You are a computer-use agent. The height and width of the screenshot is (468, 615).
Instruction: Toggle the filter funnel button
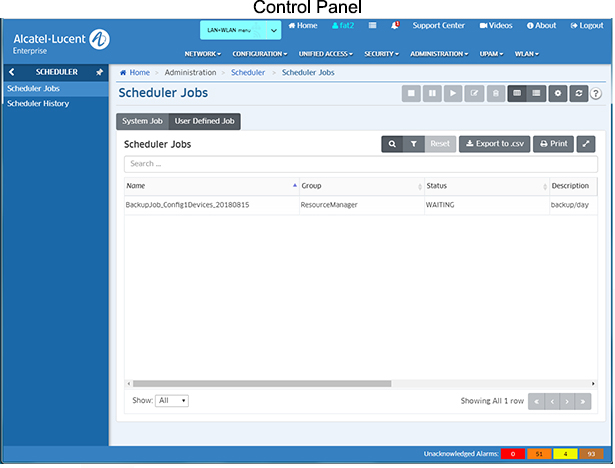pos(413,144)
